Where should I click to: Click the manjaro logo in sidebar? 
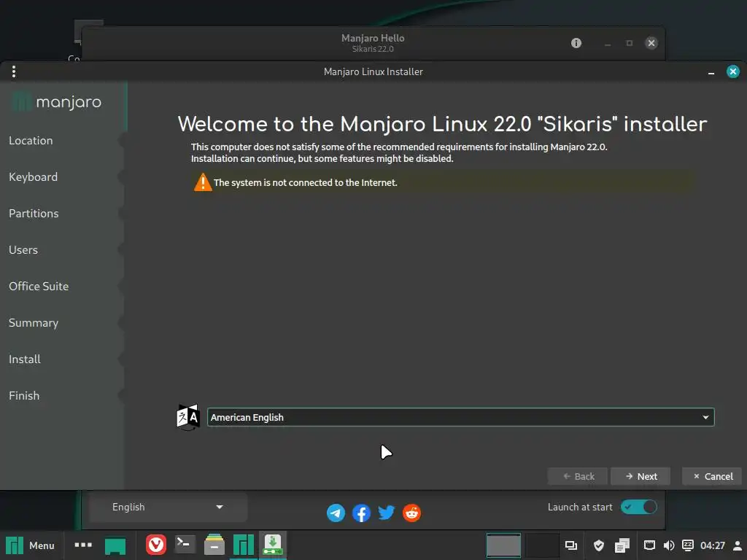click(56, 101)
